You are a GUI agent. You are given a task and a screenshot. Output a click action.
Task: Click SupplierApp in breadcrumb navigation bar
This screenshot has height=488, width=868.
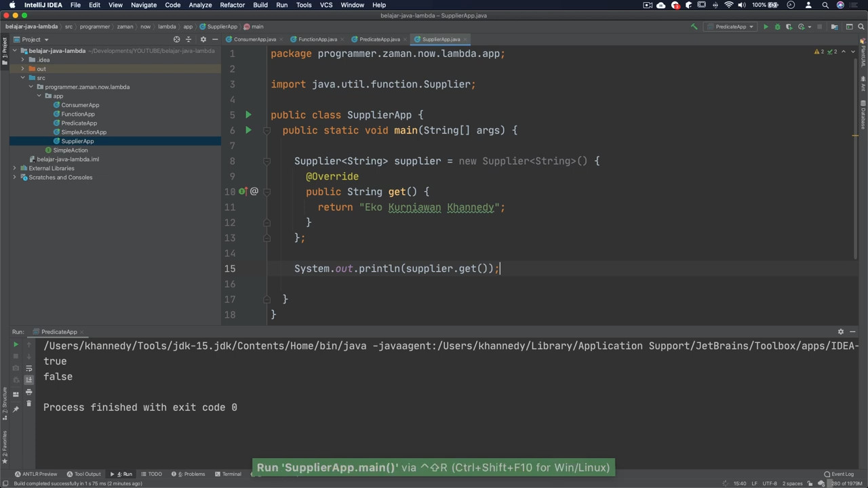coord(218,26)
